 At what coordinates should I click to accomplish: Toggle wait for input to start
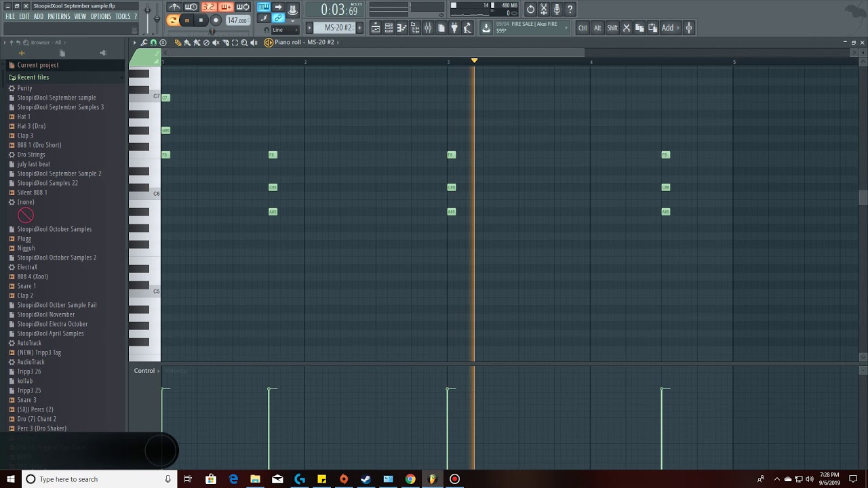tap(226, 7)
